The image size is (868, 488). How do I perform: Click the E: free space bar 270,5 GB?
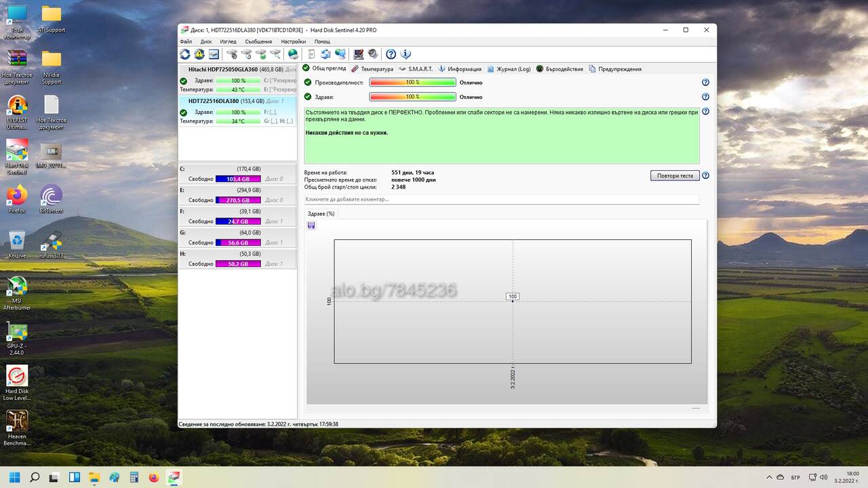pyautogui.click(x=238, y=200)
